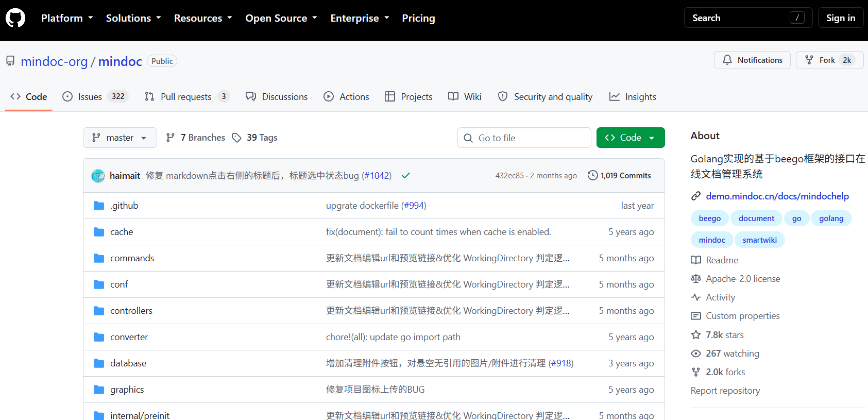The height and width of the screenshot is (420, 868).
Task: Click the Sign in button
Action: tap(841, 18)
